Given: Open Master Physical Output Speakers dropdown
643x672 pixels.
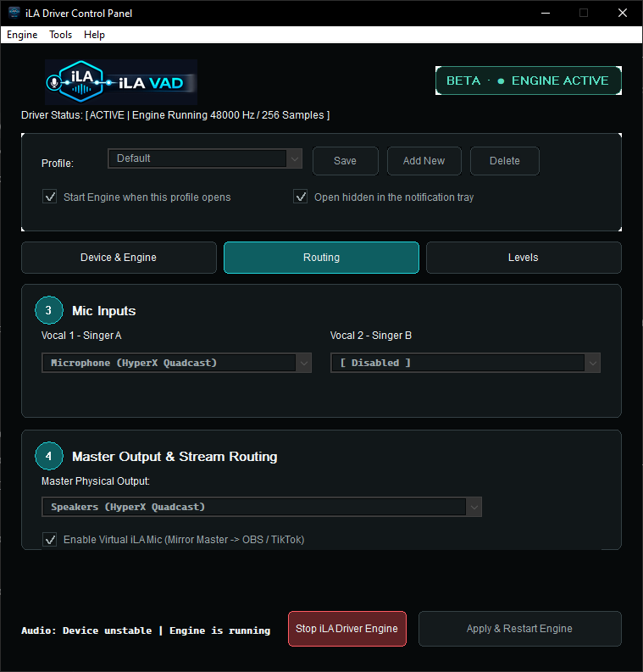Looking at the screenshot, I should tap(261, 507).
